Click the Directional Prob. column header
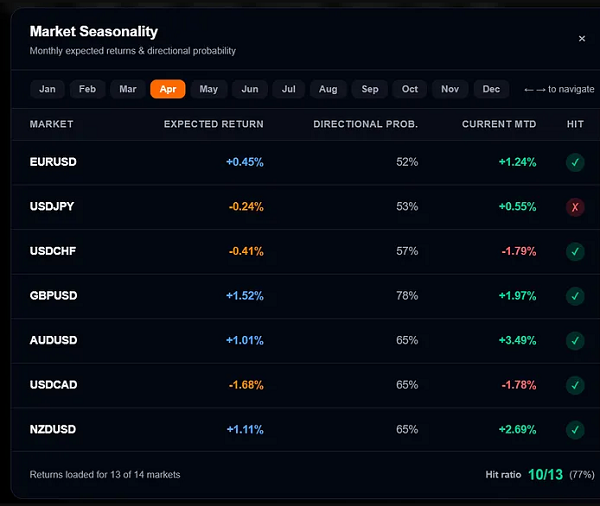 365,124
